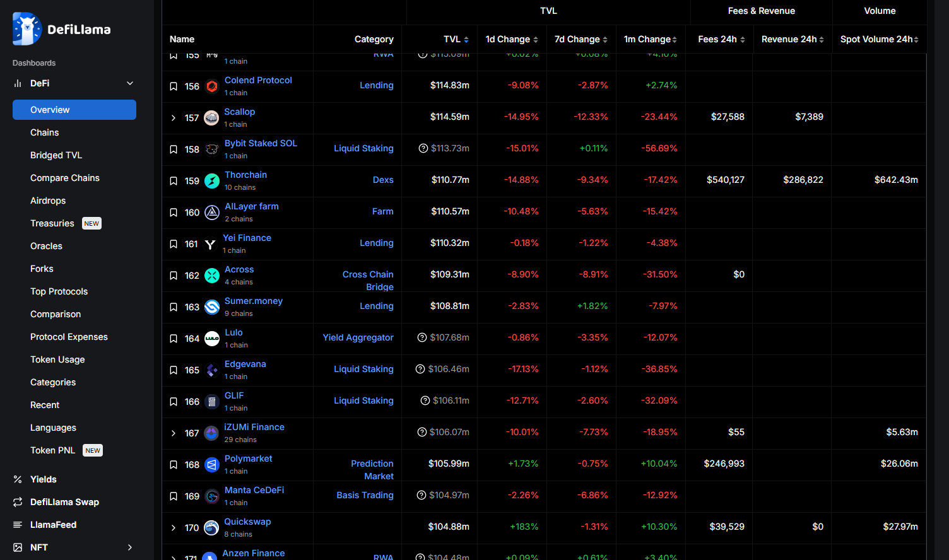This screenshot has width=949, height=560.
Task: Click the DefiLlama Swap arrows icon
Action: pos(18,502)
